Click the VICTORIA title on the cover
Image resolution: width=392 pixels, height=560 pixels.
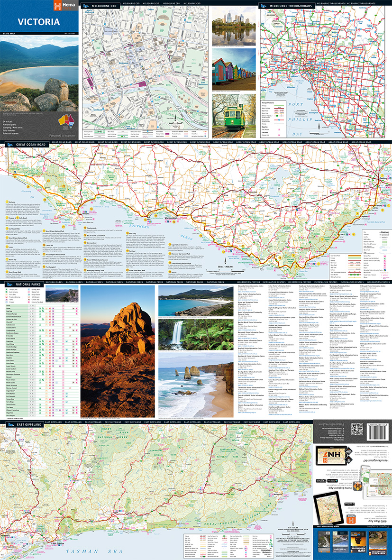point(39,22)
